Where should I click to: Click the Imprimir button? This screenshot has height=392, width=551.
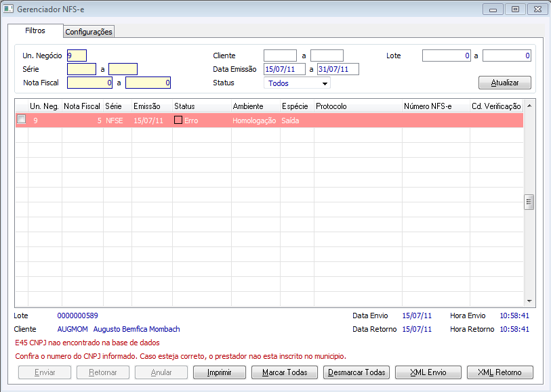(x=220, y=372)
